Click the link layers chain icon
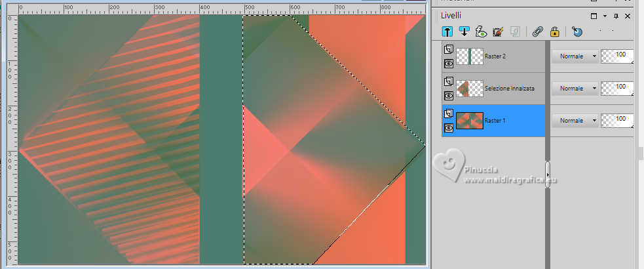This screenshot has height=269, width=644. (x=538, y=31)
